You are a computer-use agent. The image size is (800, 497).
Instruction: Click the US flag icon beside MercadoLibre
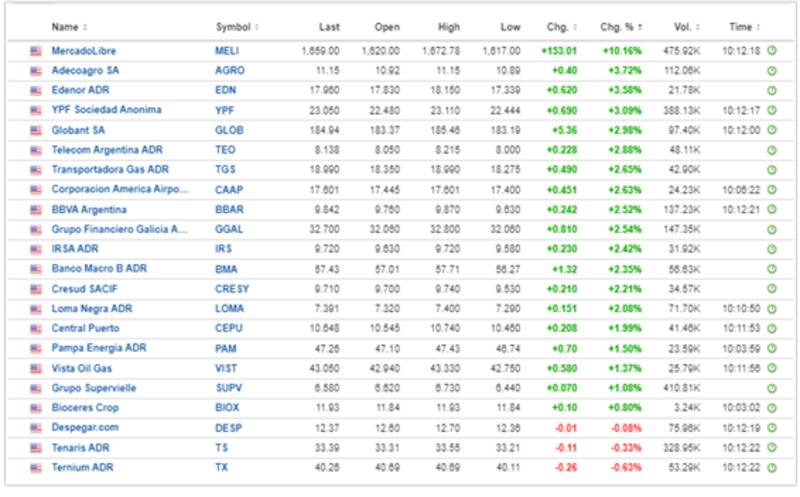pos(37,50)
